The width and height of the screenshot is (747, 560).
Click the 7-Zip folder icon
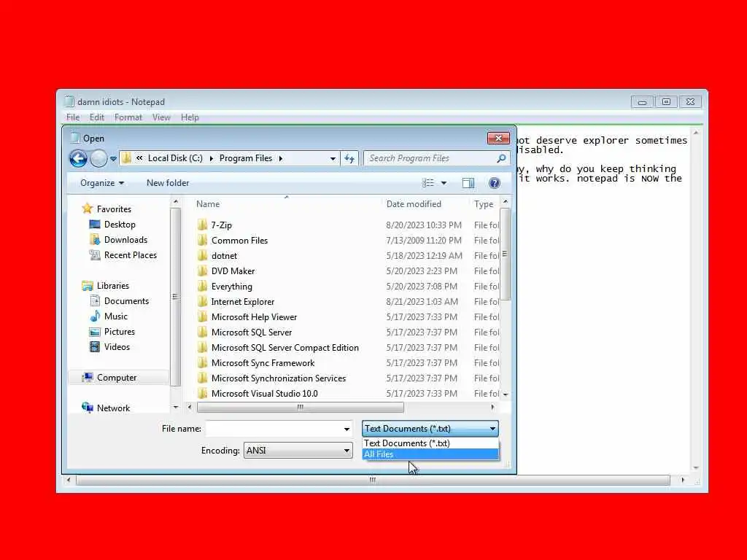coord(203,225)
